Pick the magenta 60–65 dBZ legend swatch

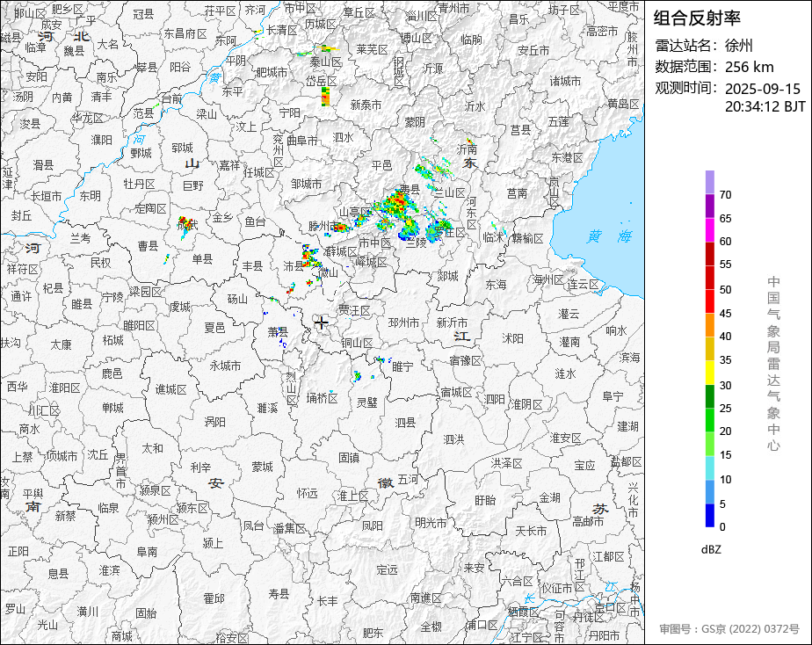tap(709, 229)
